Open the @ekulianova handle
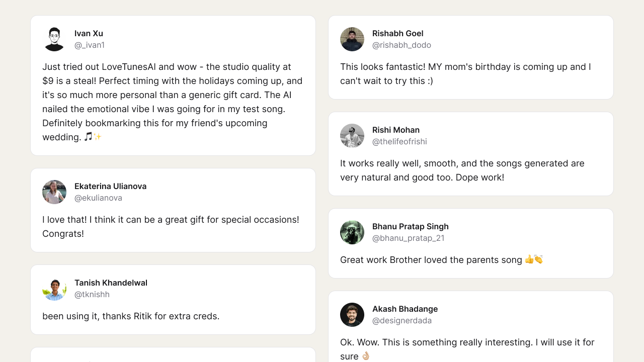The height and width of the screenshot is (362, 644). click(x=98, y=198)
